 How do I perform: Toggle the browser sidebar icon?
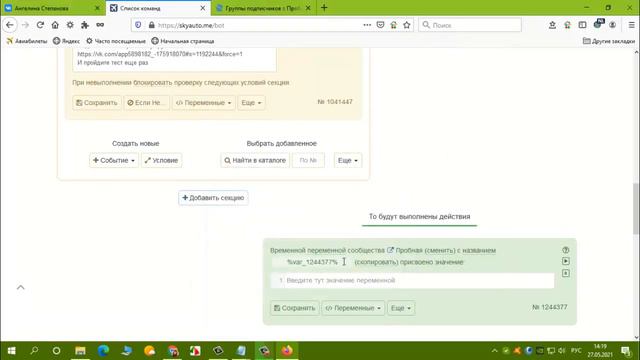[582, 25]
